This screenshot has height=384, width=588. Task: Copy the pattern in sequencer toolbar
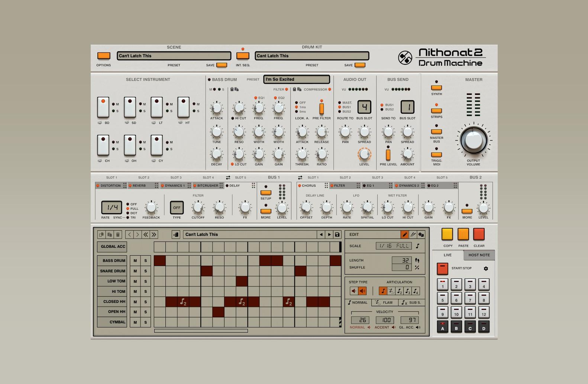(x=101, y=234)
